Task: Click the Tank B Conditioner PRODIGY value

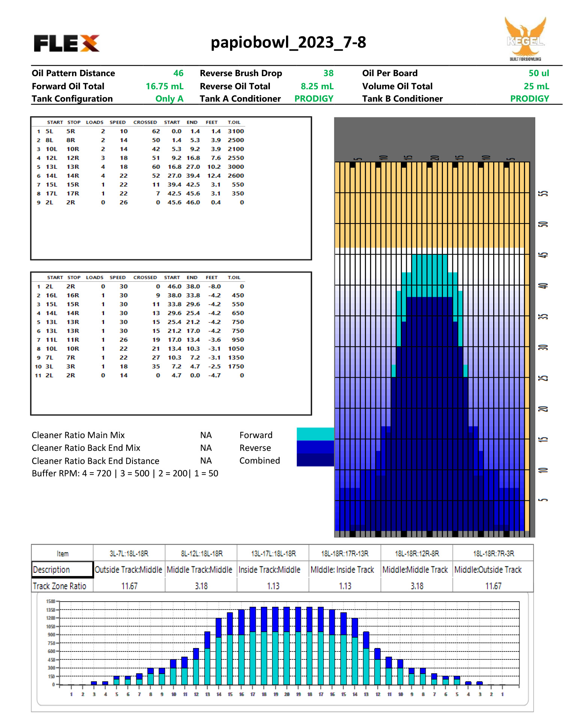Action: [529, 99]
